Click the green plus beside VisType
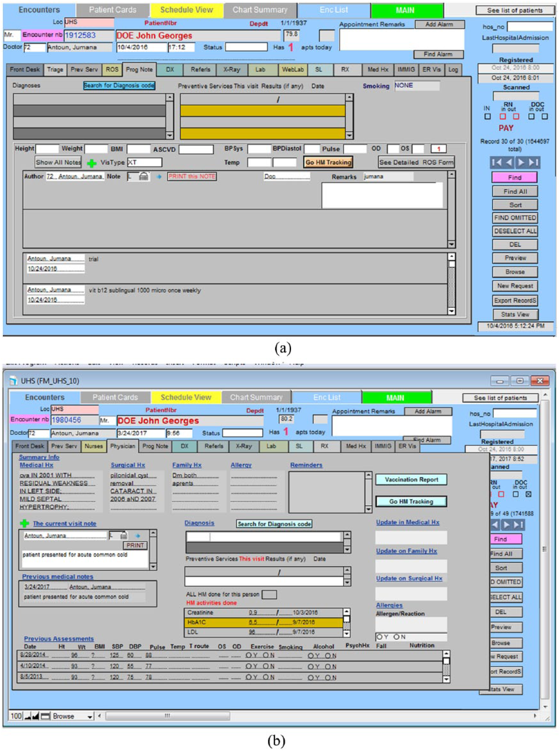Screen dimensions: 560x751 (x=91, y=163)
